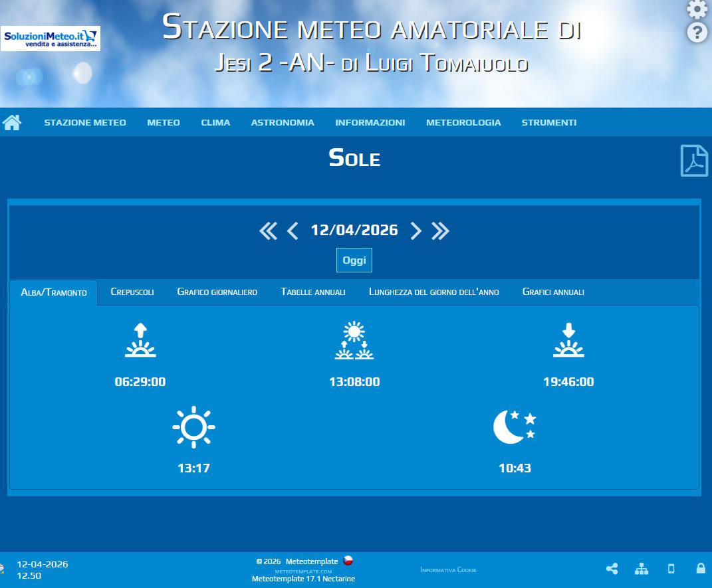Click the help question mark icon
The image size is (712, 588).
697,33
